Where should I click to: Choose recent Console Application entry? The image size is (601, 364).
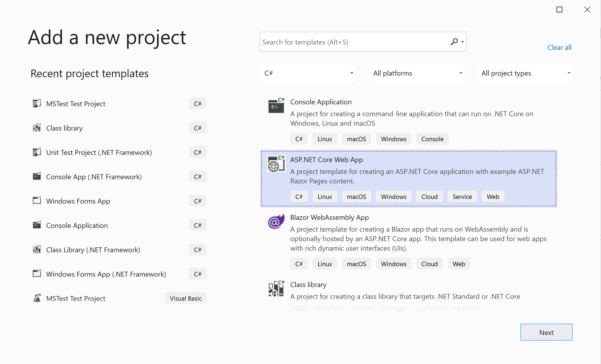[120, 225]
